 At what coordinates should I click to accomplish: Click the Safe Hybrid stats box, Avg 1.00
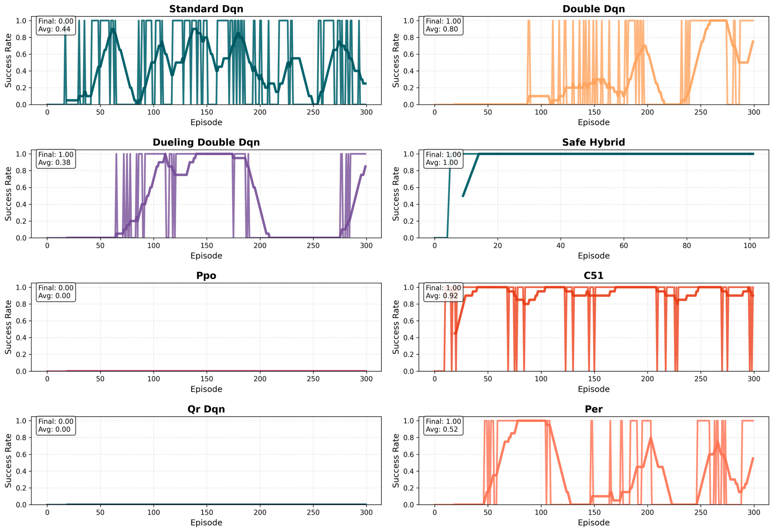(443, 159)
